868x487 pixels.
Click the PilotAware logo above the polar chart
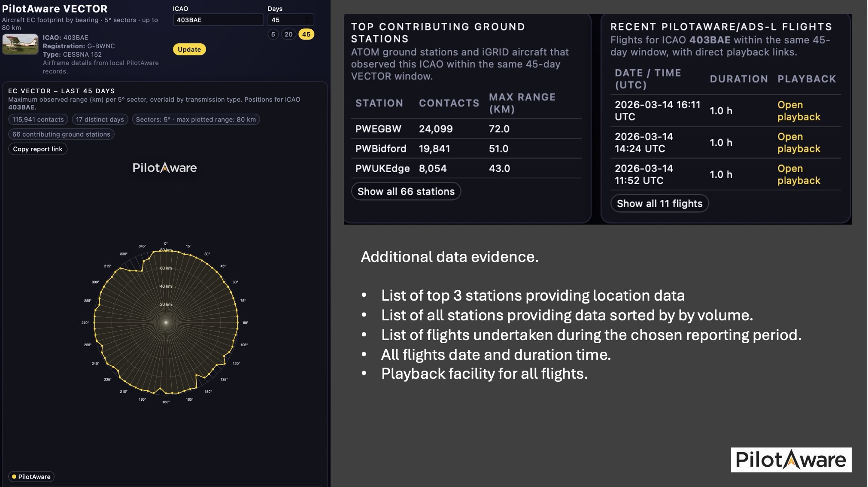coord(164,167)
